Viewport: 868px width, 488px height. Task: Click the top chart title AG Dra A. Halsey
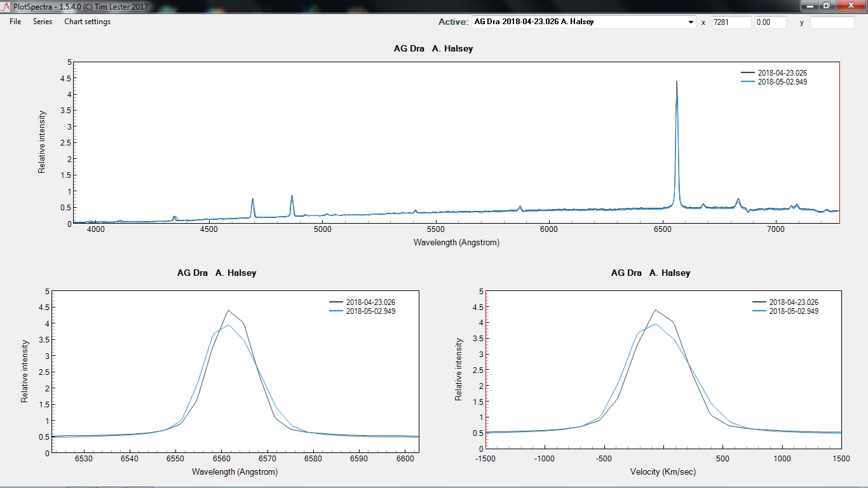[433, 48]
